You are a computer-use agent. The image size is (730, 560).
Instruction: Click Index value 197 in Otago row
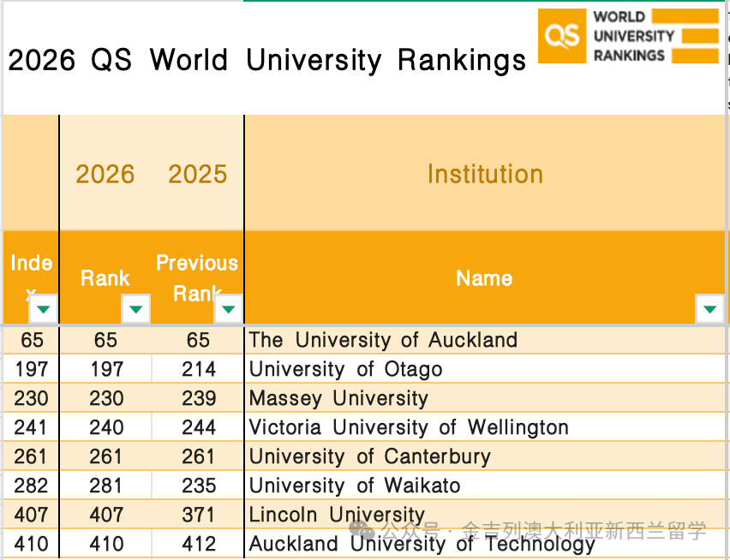point(31,369)
